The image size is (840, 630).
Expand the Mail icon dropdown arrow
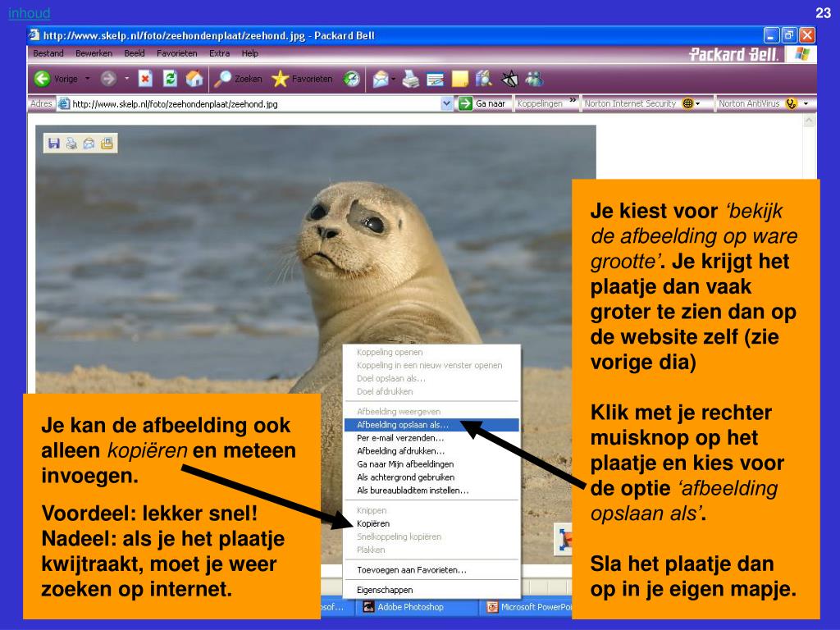[x=393, y=80]
